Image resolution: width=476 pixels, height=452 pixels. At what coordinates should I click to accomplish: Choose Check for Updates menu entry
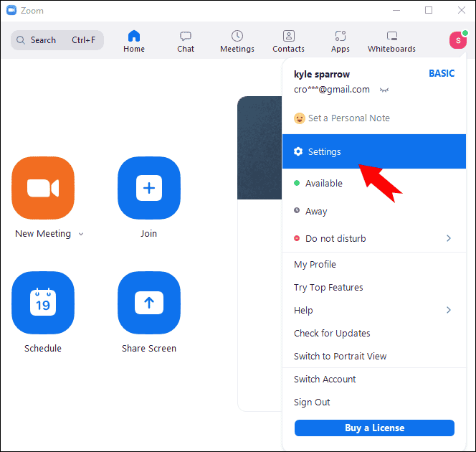(332, 334)
